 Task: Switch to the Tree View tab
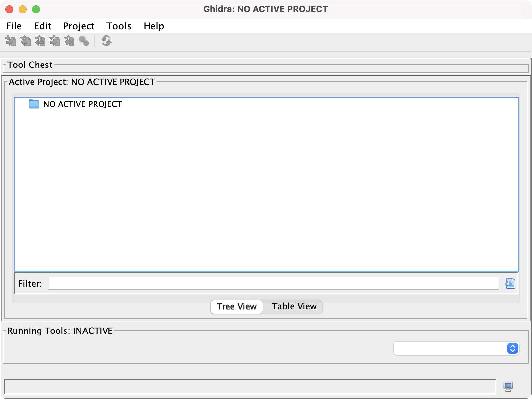tap(237, 307)
